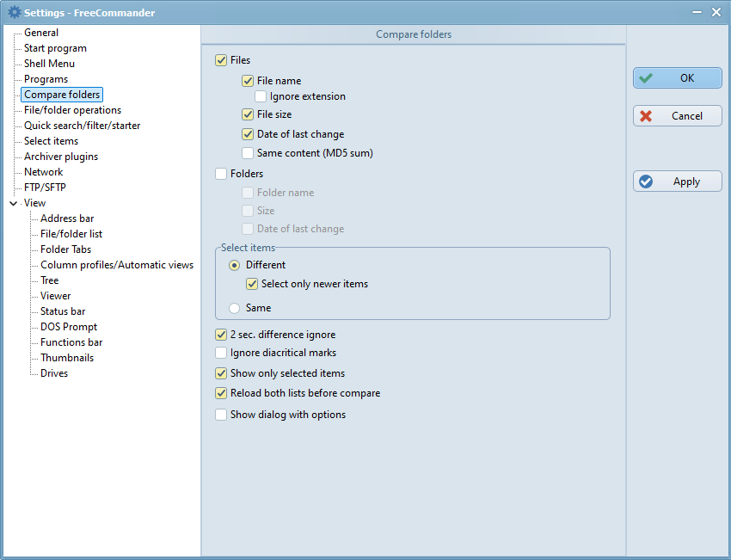Toggle Reload both lists before compare

click(x=221, y=393)
